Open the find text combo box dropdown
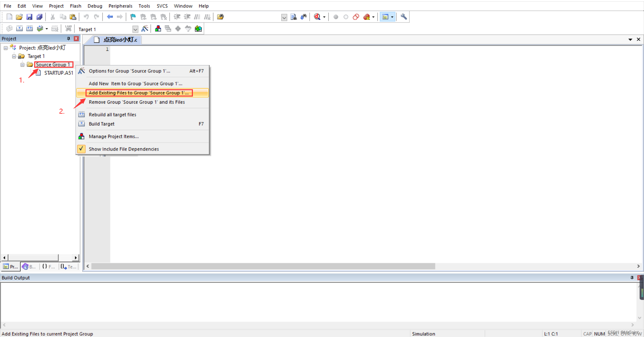 [x=284, y=17]
